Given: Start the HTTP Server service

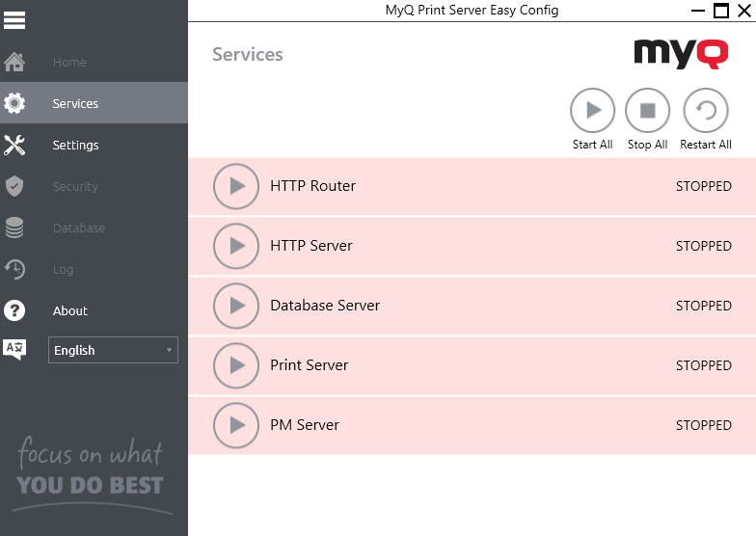Looking at the screenshot, I should [236, 246].
